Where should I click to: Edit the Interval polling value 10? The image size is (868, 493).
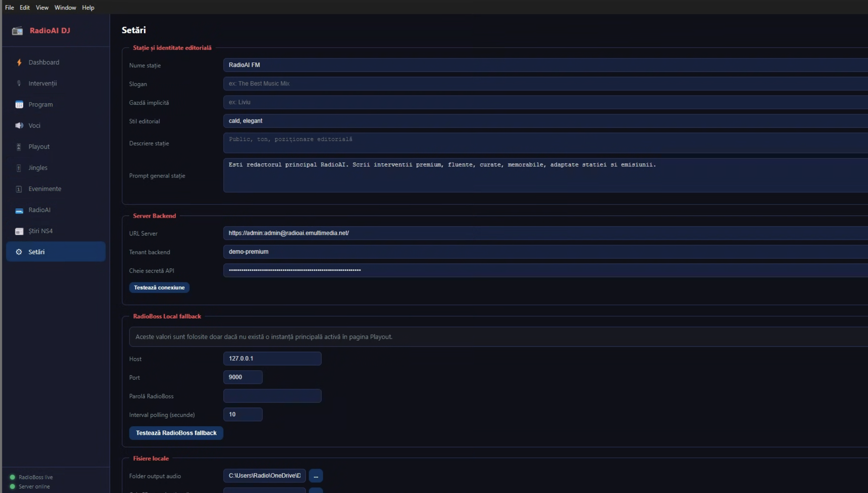click(x=243, y=414)
